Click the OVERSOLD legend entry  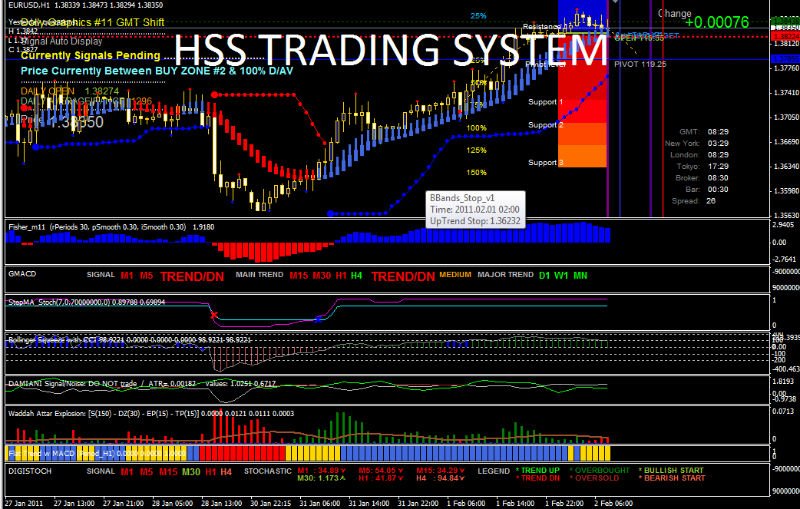[594, 478]
